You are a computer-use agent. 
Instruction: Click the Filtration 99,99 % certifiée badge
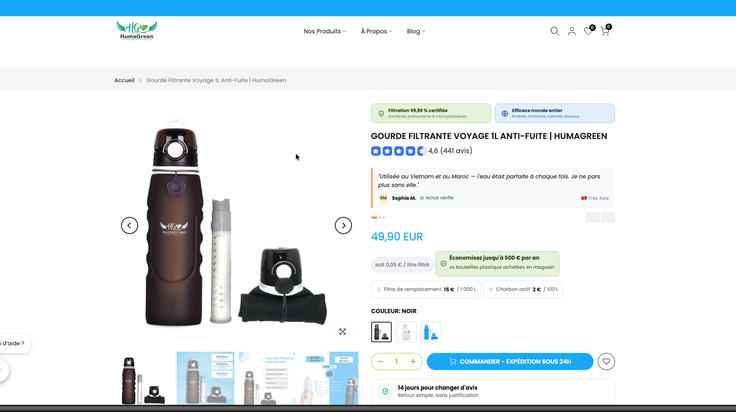click(x=431, y=113)
